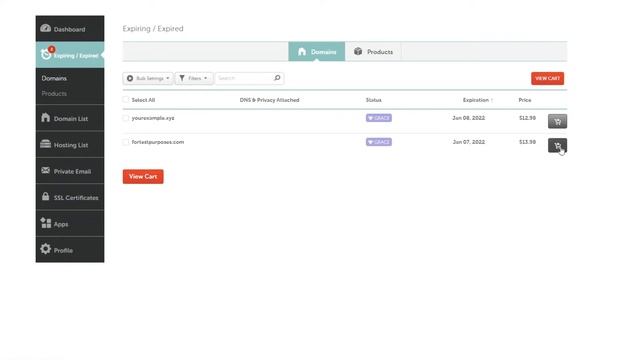This screenshot has width=640, height=360.
Task: Open Domains under Expiring / Expired
Action: tap(54, 78)
